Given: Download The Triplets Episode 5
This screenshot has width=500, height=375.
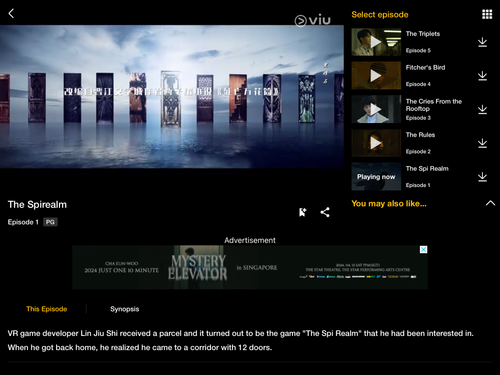Looking at the screenshot, I should pyautogui.click(x=482, y=42).
